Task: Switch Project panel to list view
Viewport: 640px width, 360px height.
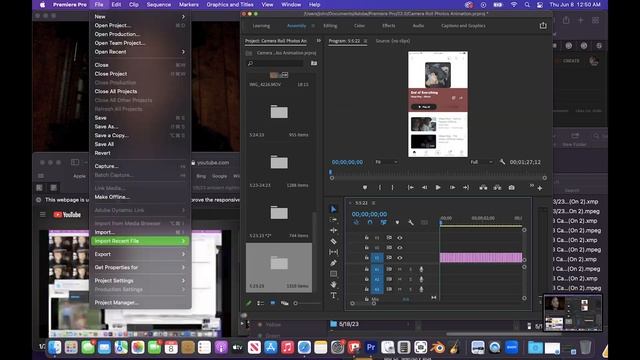Action: [260, 303]
